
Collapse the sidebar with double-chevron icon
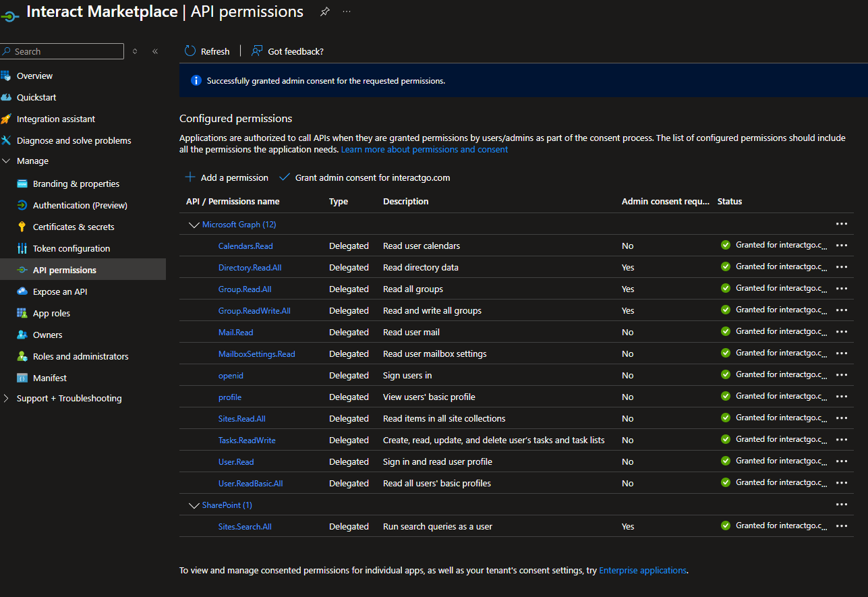[x=155, y=51]
